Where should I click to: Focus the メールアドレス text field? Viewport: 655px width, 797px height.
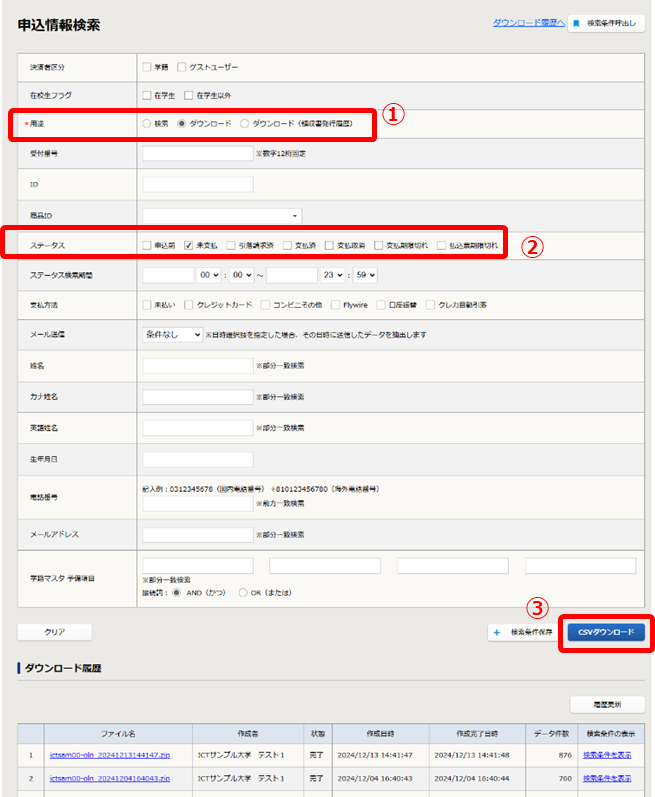pos(198,534)
